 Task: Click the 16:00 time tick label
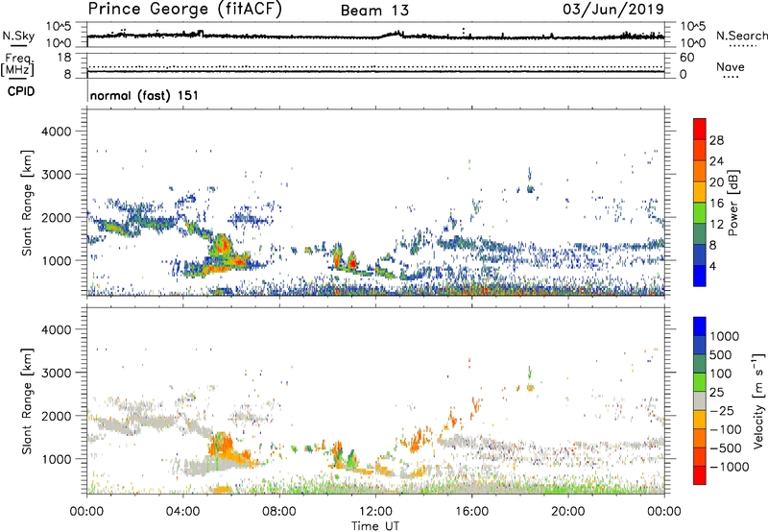471,512
